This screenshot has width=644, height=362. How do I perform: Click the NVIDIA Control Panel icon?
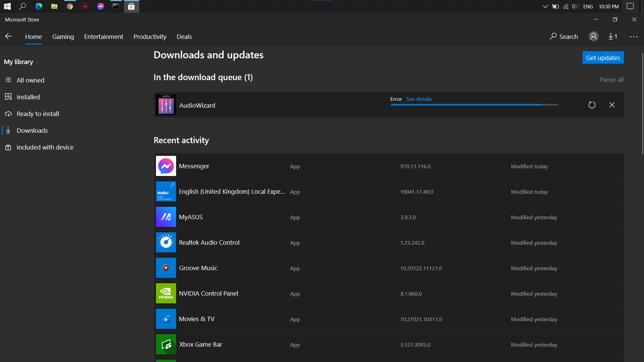tap(166, 293)
